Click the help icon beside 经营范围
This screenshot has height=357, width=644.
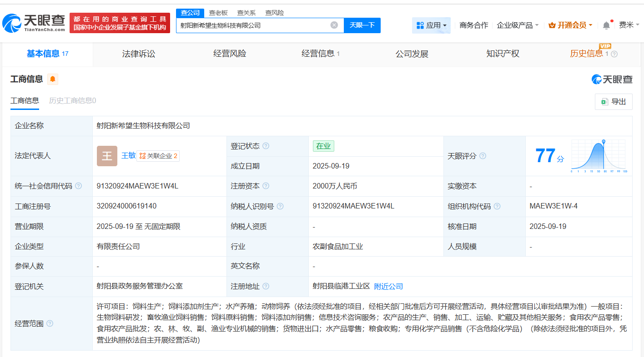tap(50, 323)
